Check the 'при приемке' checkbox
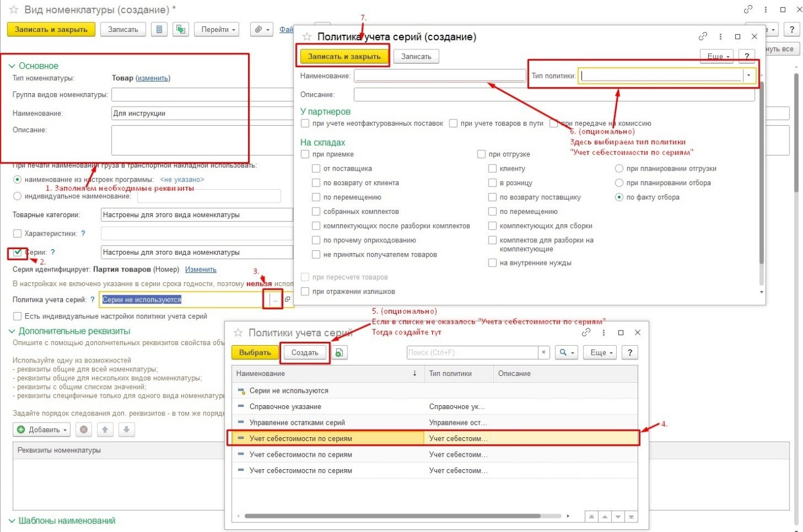Viewport: 803px width, 532px height. (305, 154)
